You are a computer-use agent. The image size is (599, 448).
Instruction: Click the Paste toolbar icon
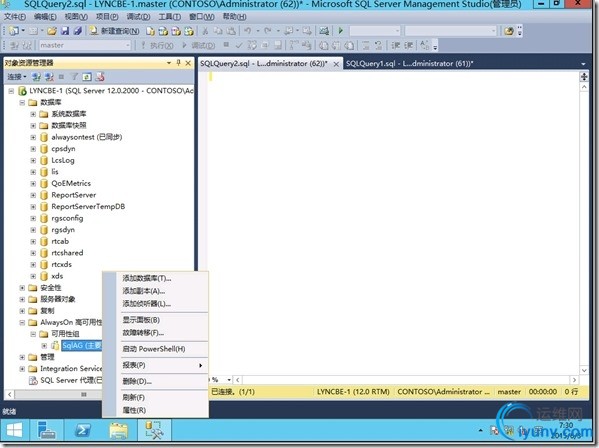[x=231, y=31]
